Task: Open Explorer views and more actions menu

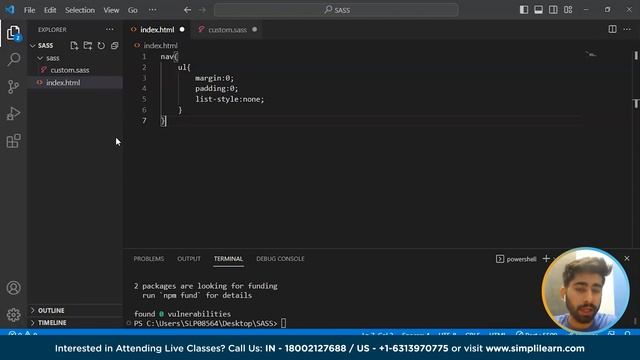Action: (109, 29)
